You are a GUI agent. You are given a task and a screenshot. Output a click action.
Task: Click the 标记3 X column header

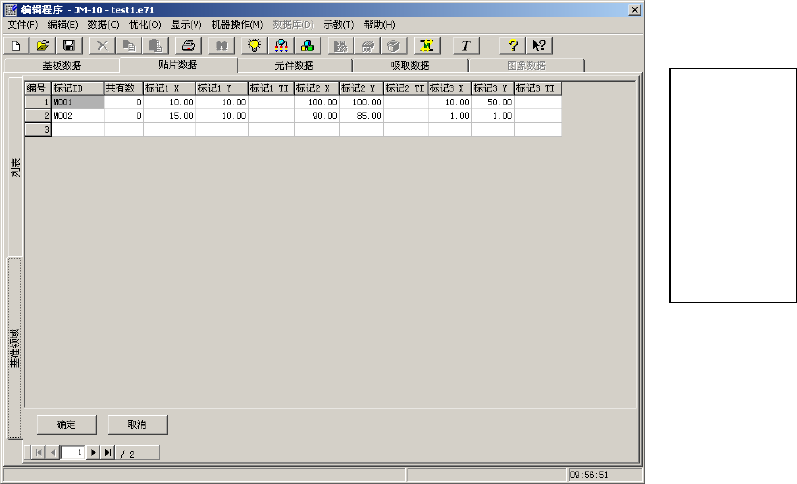(449, 88)
